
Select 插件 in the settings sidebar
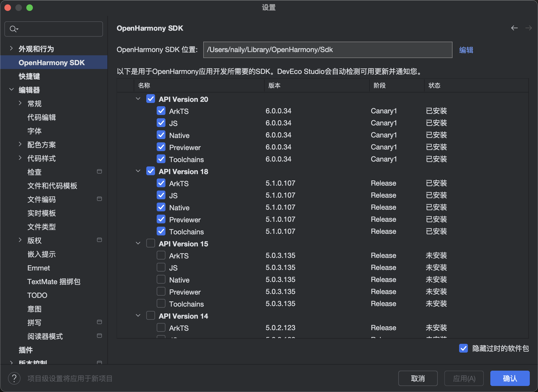coord(25,350)
